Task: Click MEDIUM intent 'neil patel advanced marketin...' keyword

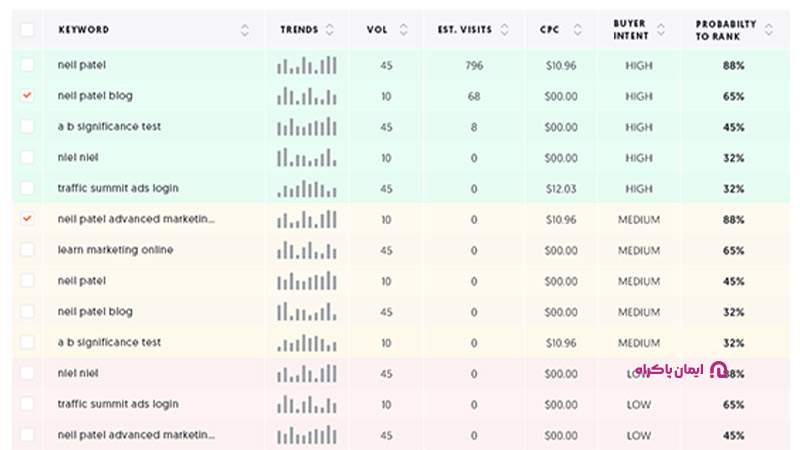Action: (x=136, y=219)
